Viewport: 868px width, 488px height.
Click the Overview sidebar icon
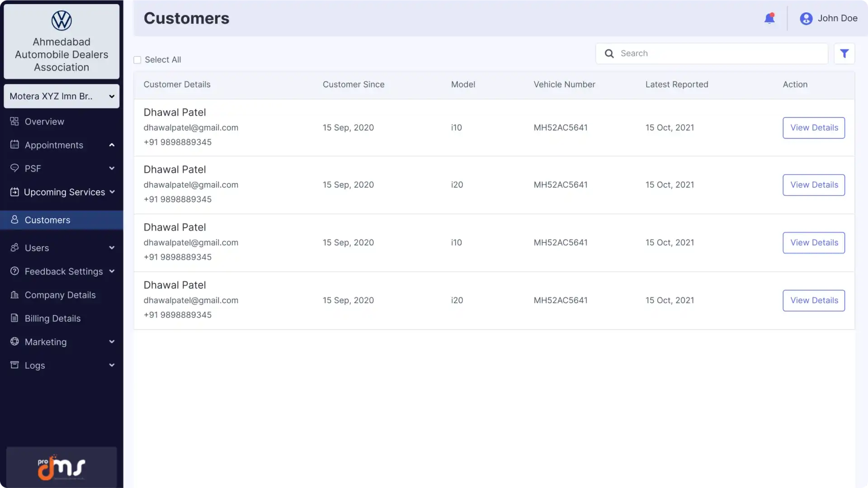[x=14, y=121]
